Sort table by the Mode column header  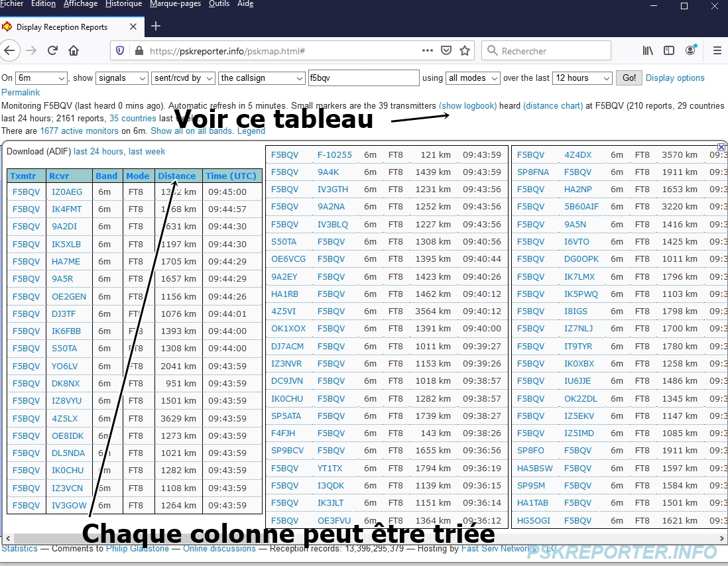(137, 176)
